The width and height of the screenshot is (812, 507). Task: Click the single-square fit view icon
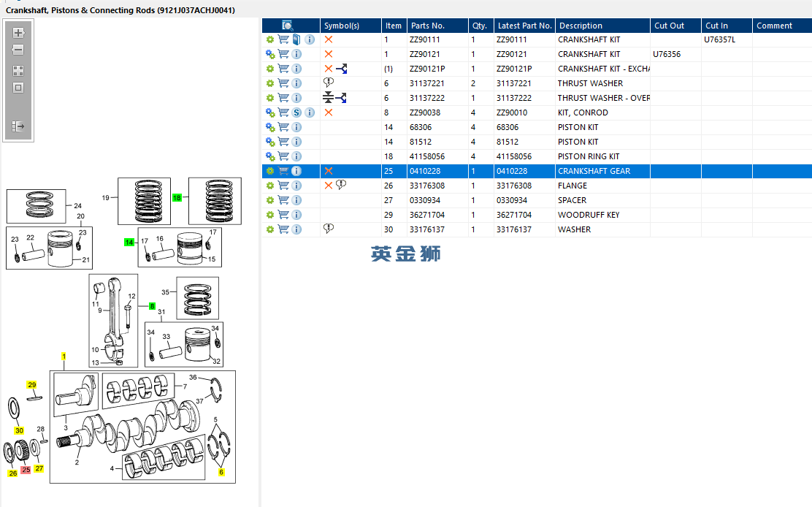pyautogui.click(x=18, y=88)
